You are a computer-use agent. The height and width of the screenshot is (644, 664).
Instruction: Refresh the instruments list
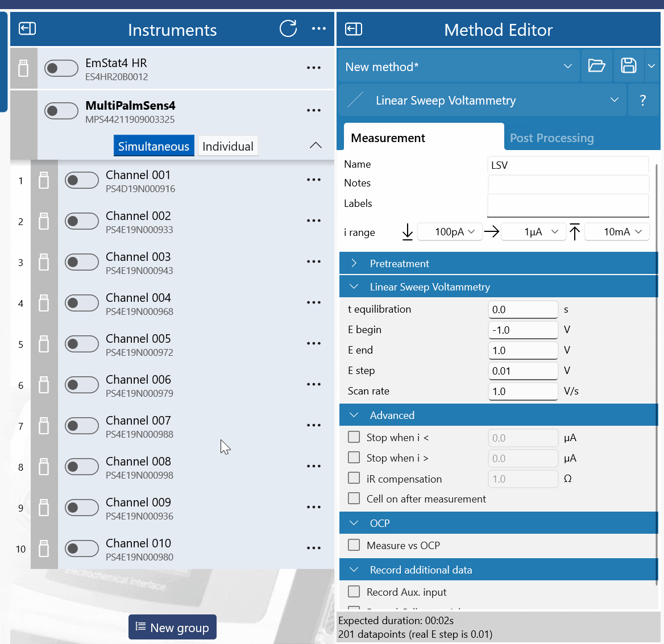[x=288, y=29]
